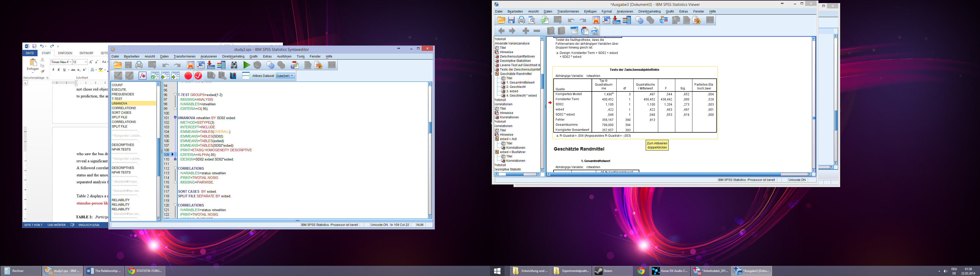Screen dimensions: 980x276
Task: Open Word font size dropdown
Action: pyautogui.click(x=86, y=62)
